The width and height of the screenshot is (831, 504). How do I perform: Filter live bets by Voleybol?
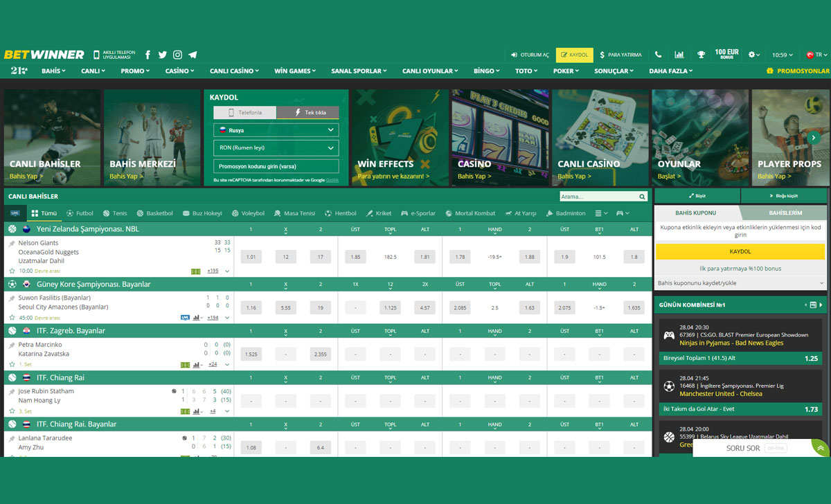point(248,213)
